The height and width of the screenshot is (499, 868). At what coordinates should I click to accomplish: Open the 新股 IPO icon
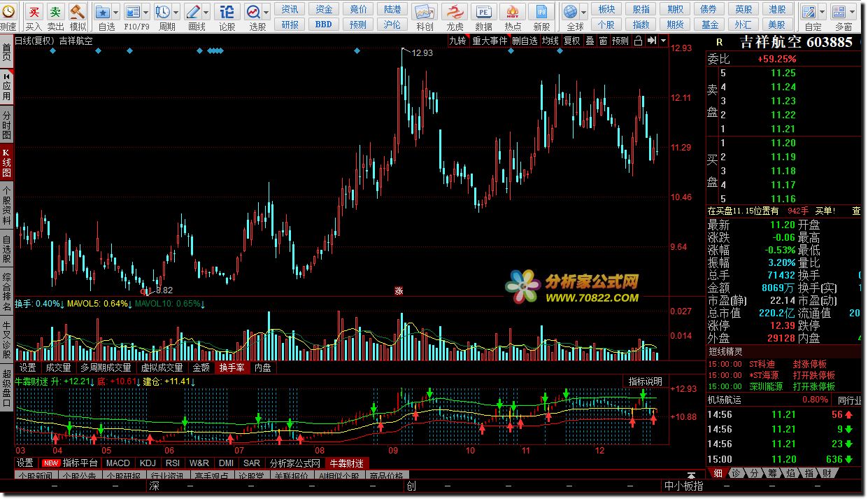click(x=541, y=12)
